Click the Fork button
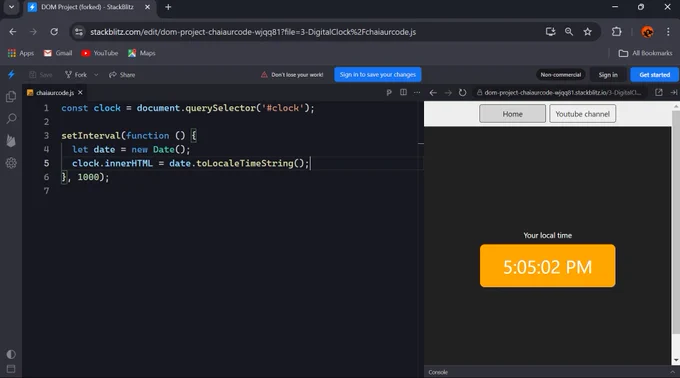This screenshot has height=378, width=680. click(x=76, y=75)
